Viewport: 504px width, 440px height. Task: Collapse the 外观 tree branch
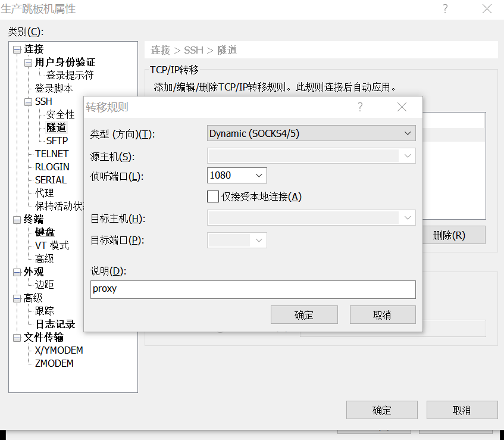click(16, 271)
